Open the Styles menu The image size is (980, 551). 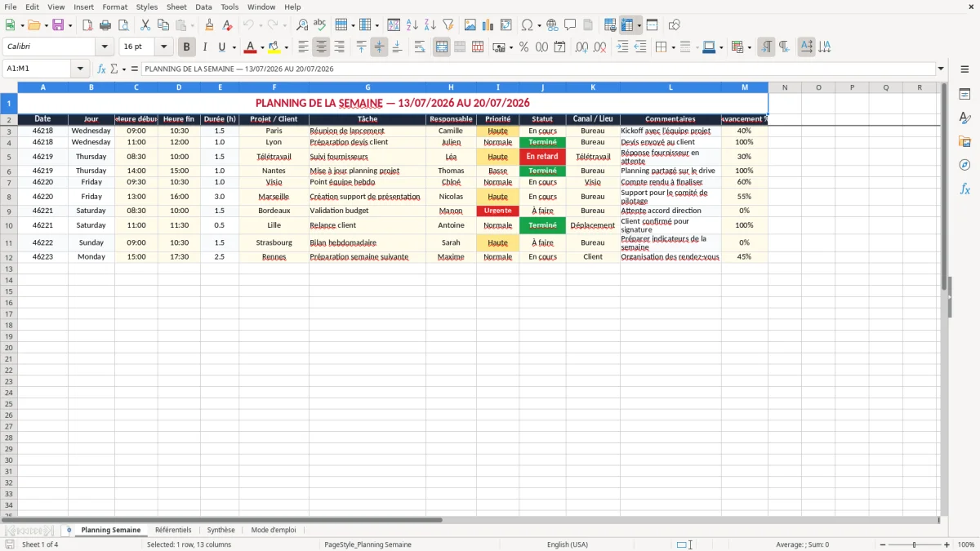tap(147, 7)
